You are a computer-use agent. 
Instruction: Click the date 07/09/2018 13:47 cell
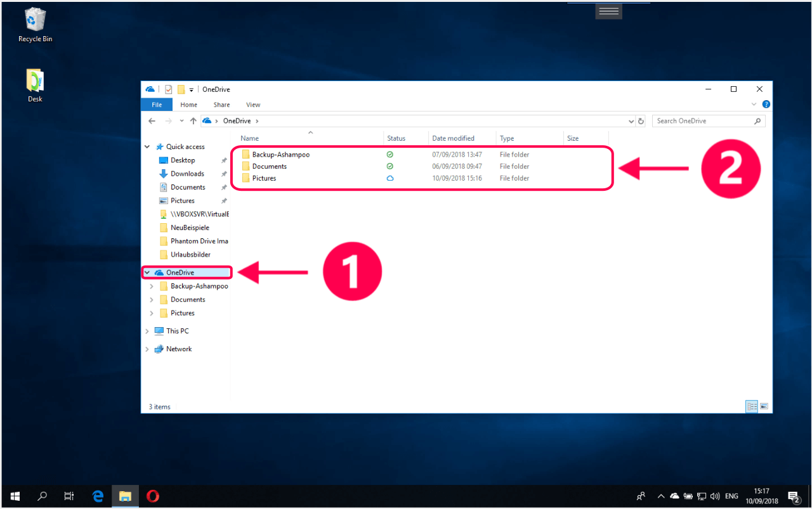coord(457,155)
